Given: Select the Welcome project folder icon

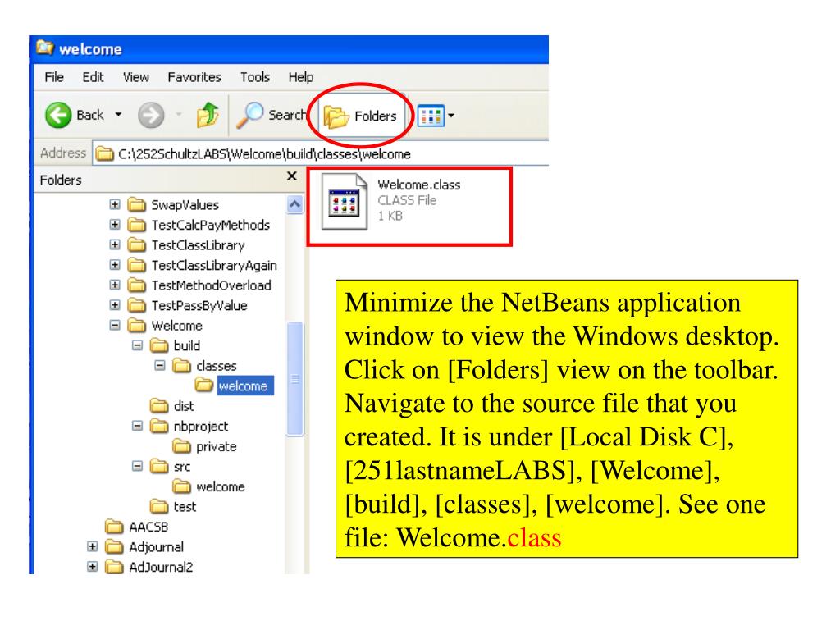Looking at the screenshot, I should (137, 325).
